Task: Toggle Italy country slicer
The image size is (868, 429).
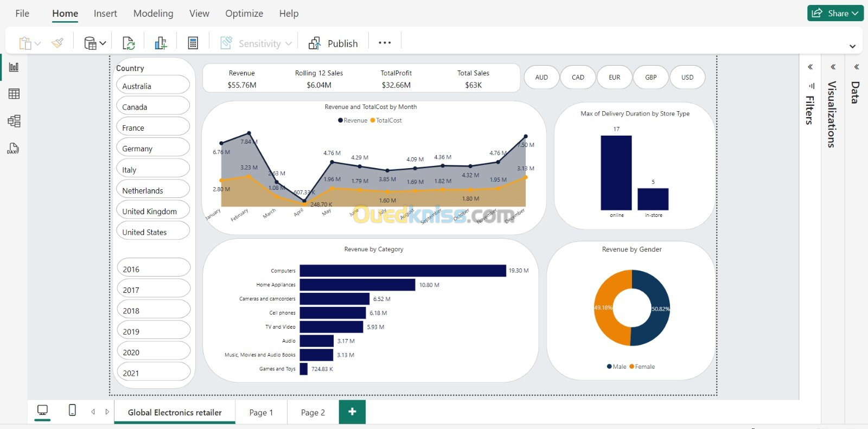Action: pyautogui.click(x=153, y=169)
